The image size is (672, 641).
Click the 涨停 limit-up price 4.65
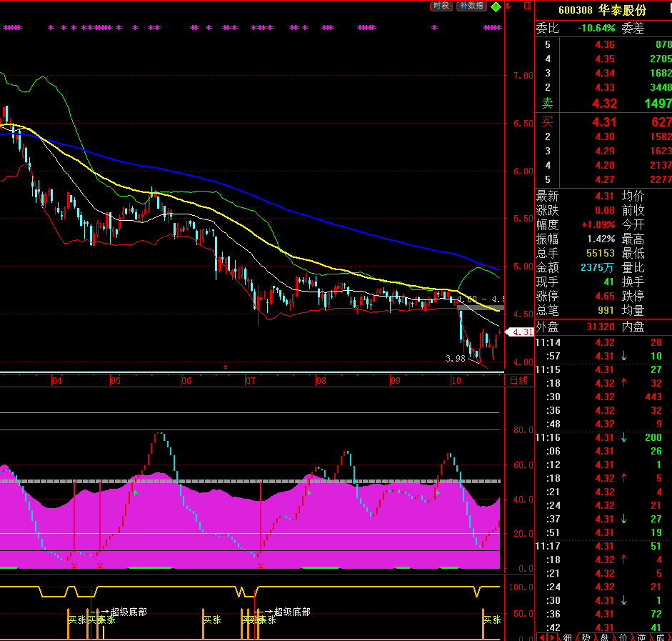(605, 297)
